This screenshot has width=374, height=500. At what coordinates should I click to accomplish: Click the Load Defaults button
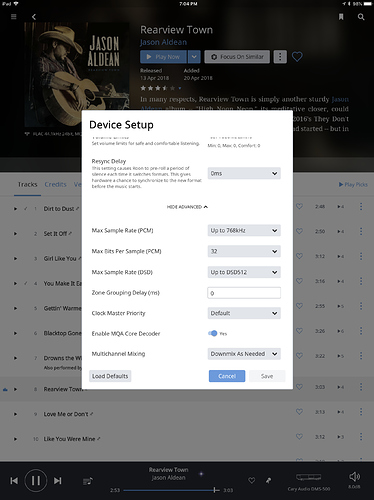click(x=110, y=376)
